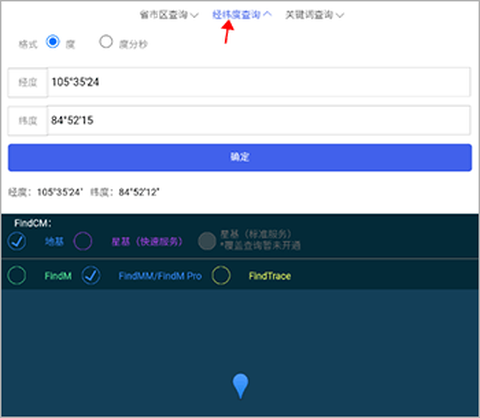Click the grey 星基（标准服务）option circle
This screenshot has width=480, height=418.
[207, 241]
